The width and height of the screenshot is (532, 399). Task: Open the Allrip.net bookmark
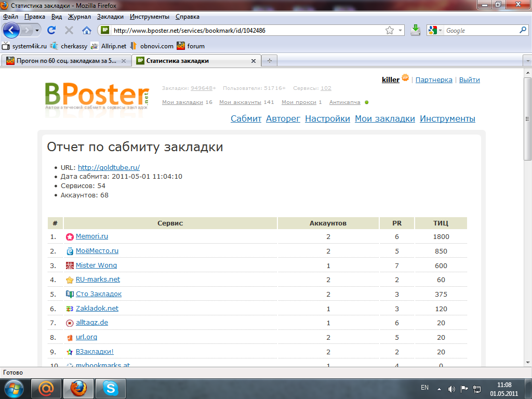[109, 46]
